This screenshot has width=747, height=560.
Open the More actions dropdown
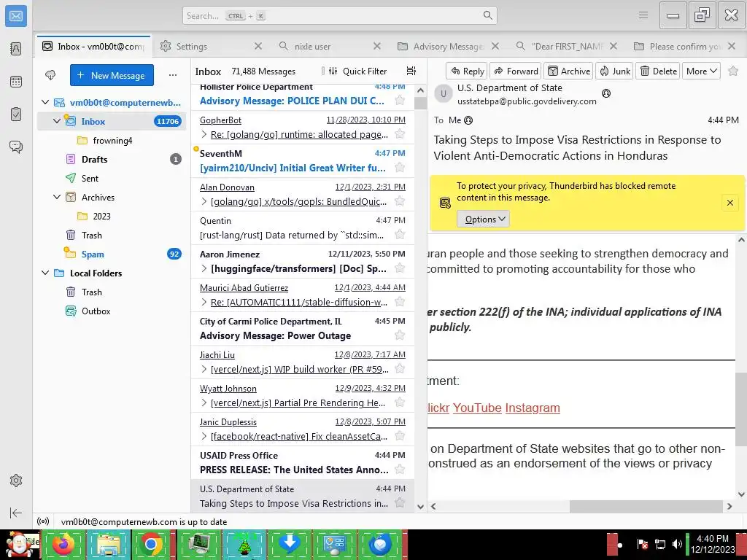point(701,71)
